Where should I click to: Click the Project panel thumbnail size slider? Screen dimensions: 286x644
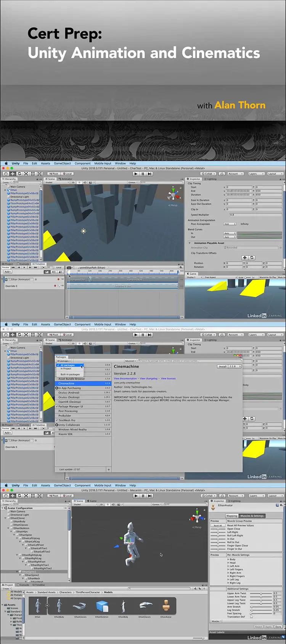[x=198, y=638]
